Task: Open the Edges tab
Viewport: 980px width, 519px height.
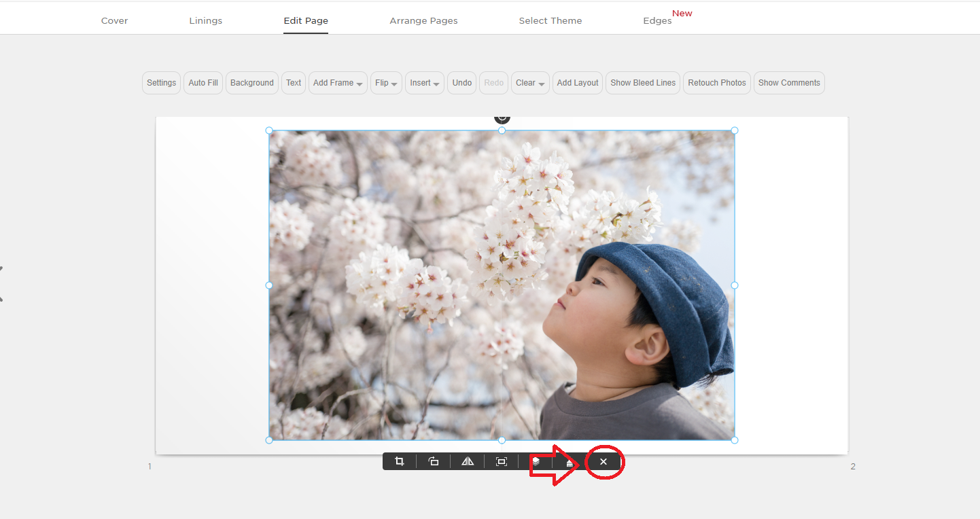Action: 657,20
